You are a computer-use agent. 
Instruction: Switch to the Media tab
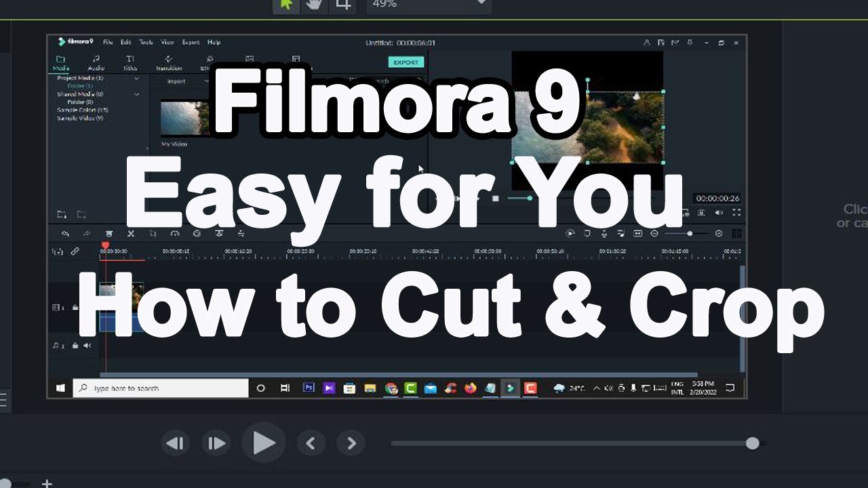click(x=61, y=63)
